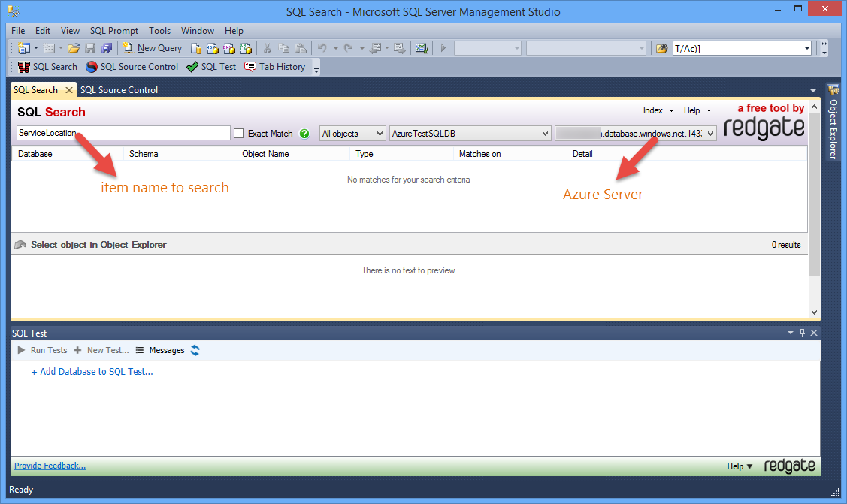Click the Provide Feedback link
Image resolution: width=847 pixels, height=504 pixels.
coord(50,466)
